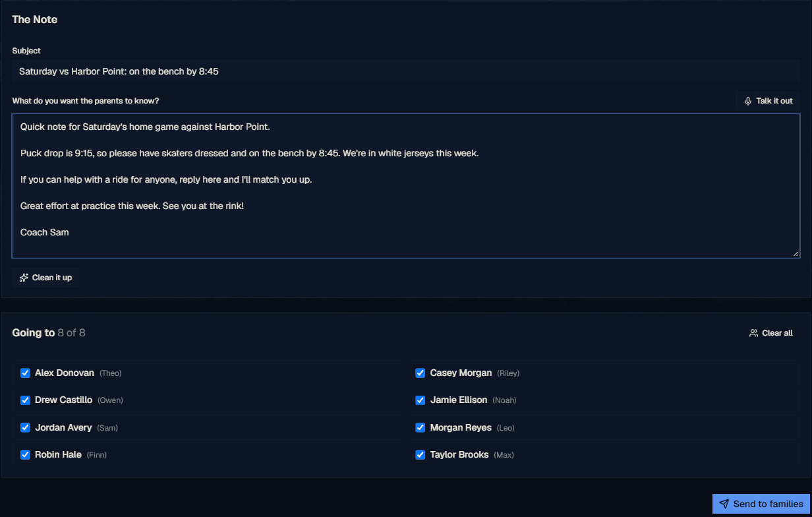Screen dimensions: 812x517
Task: Untick the Robin Hale checkbox
Action: point(25,455)
